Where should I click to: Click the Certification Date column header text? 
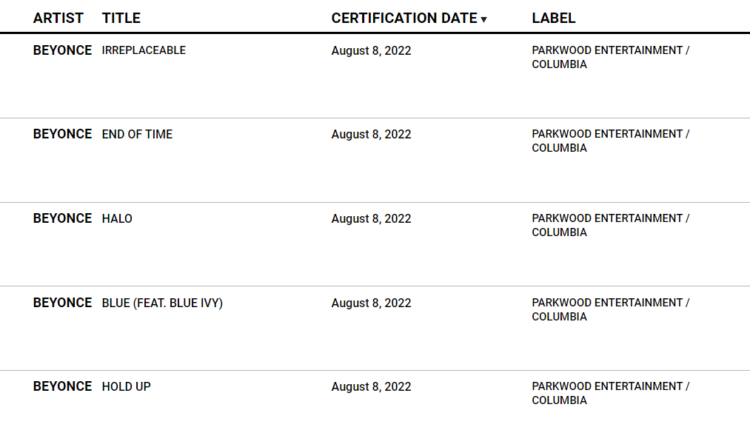pyautogui.click(x=404, y=18)
